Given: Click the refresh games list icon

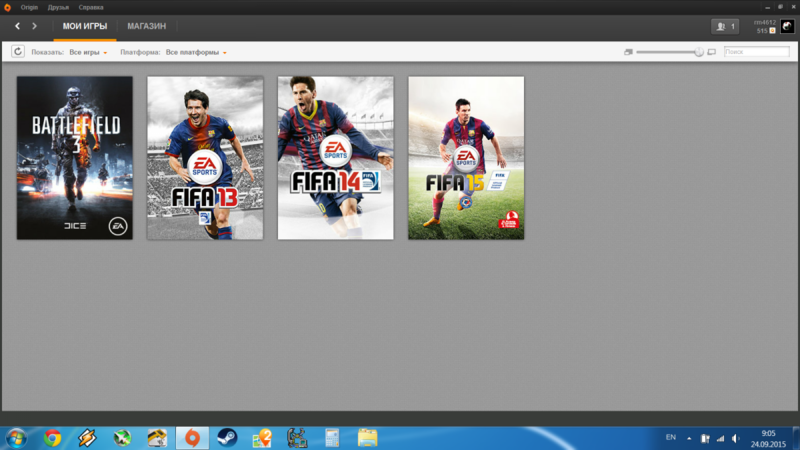Looking at the screenshot, I should 18,52.
